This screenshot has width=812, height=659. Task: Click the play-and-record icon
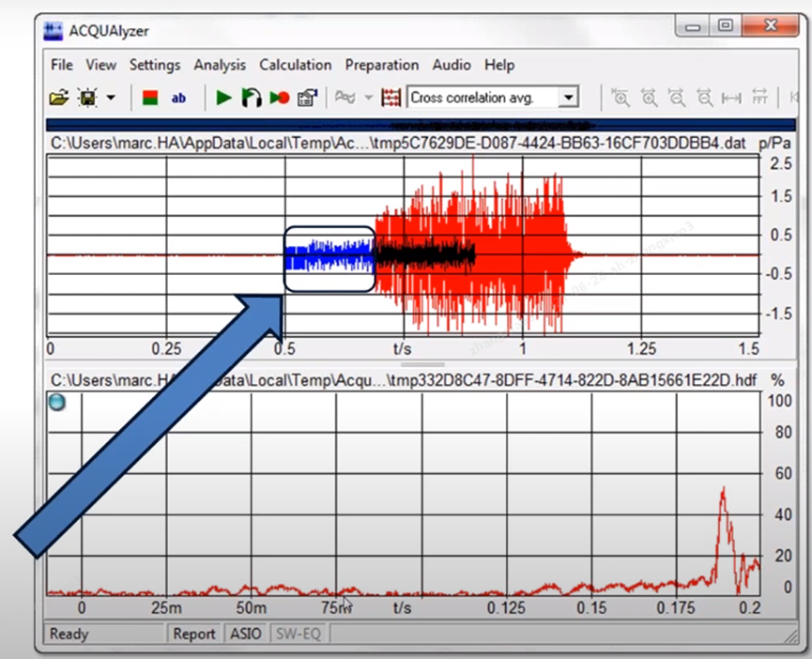280,98
